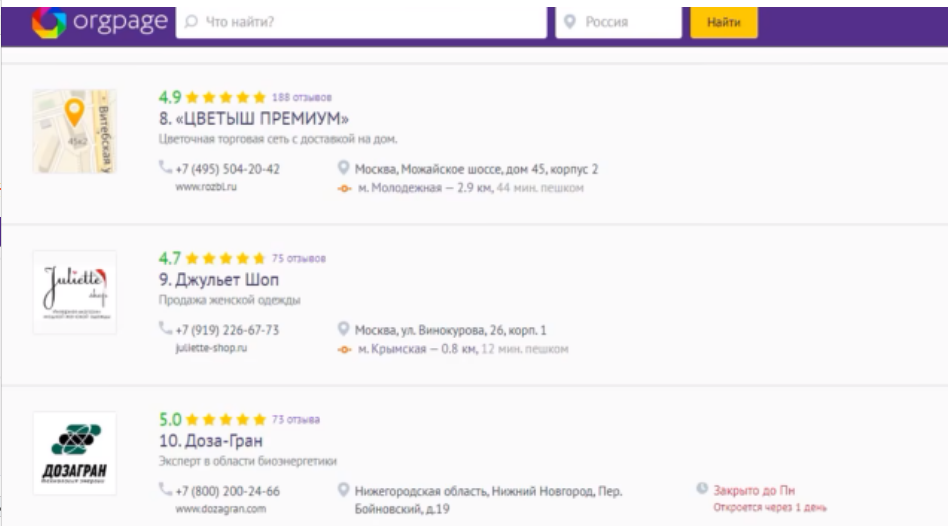
Task: Open the map thumbnail for ЦВЕТЫШ ПРЕМИУМ
Action: [74, 131]
